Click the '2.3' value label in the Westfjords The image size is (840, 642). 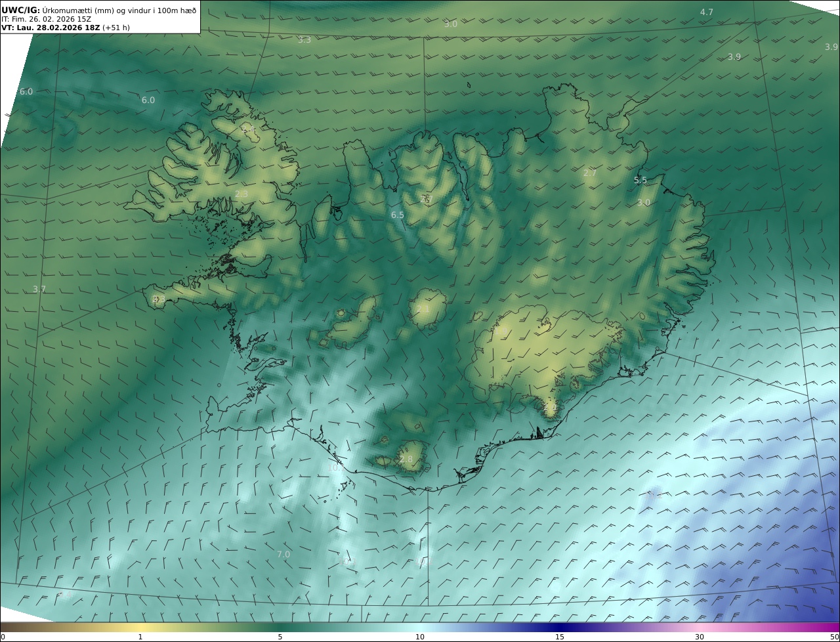click(x=241, y=194)
